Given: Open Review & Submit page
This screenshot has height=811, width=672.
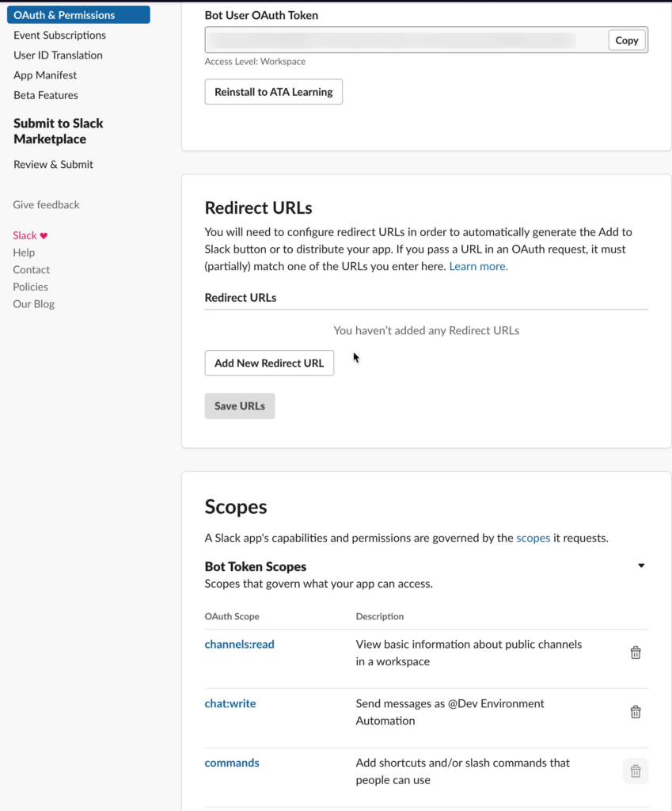Looking at the screenshot, I should coord(53,165).
